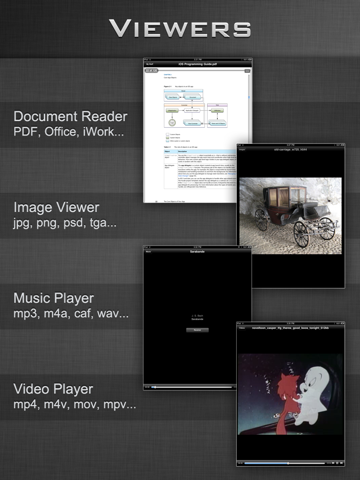Viewport: 360px width, 480px height.
Task: Click the PDF page slider bar
Action: point(201,71)
